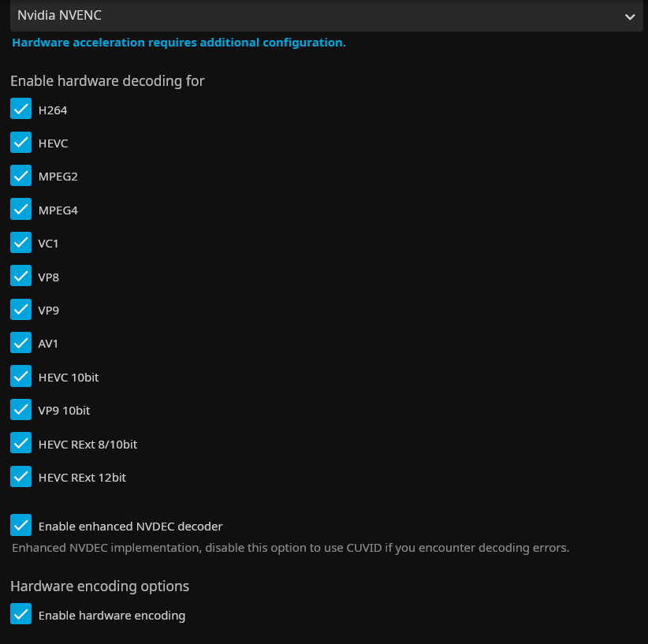The image size is (648, 644).
Task: Disable VP8 hardware decoding
Action: (21, 277)
